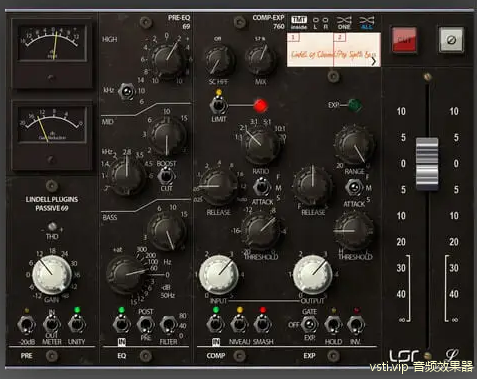The width and height of the screenshot is (477, 379).
Task: Click the white GAIN knob
Action: [52, 275]
